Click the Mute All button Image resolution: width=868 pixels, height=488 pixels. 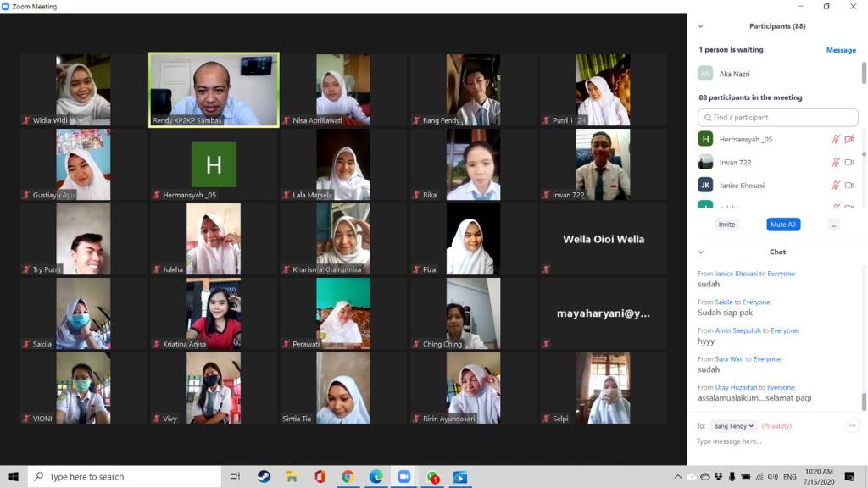(783, 225)
